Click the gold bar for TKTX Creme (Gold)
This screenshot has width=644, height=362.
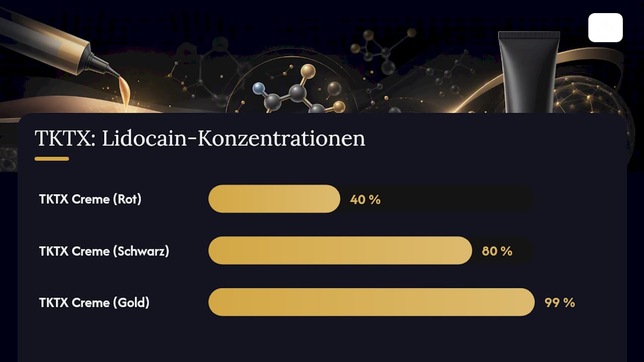(x=371, y=302)
